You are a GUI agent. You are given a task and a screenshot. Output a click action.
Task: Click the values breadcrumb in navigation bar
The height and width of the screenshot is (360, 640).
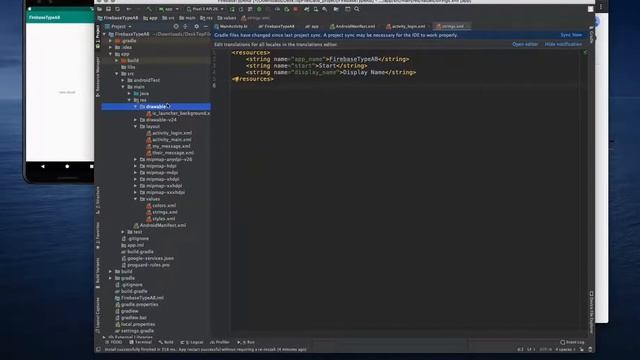(x=227, y=18)
